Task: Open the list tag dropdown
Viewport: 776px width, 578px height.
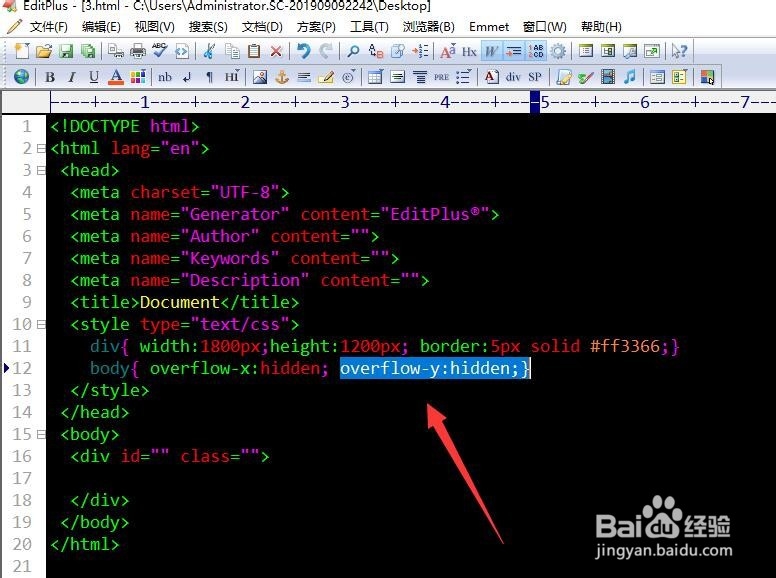Action: pyautogui.click(x=463, y=77)
